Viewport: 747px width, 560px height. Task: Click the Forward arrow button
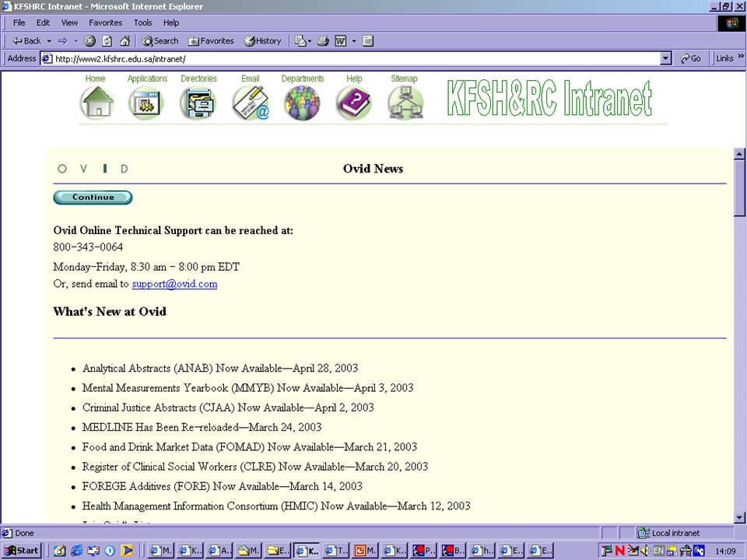click(x=63, y=41)
